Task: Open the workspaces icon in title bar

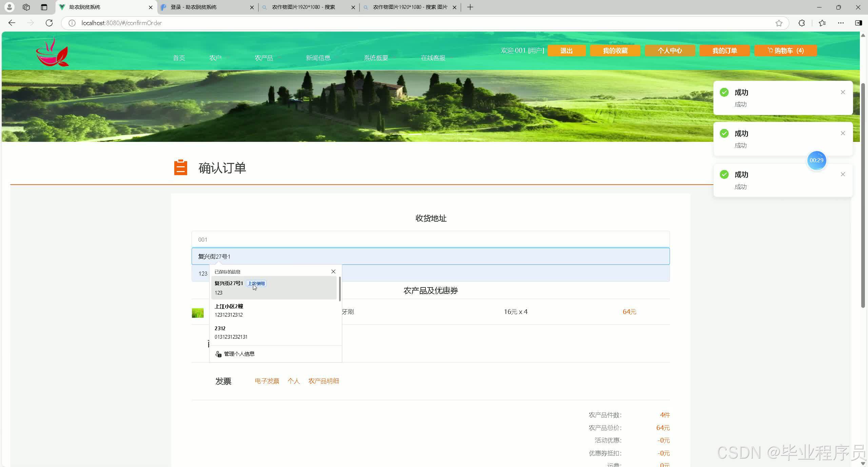Action: pos(26,7)
